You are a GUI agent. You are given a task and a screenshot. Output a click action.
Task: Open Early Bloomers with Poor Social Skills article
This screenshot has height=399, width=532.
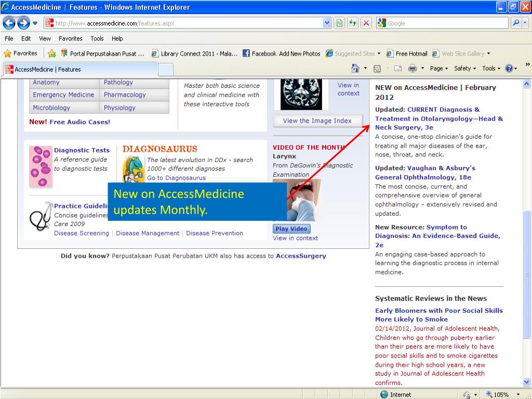439,315
